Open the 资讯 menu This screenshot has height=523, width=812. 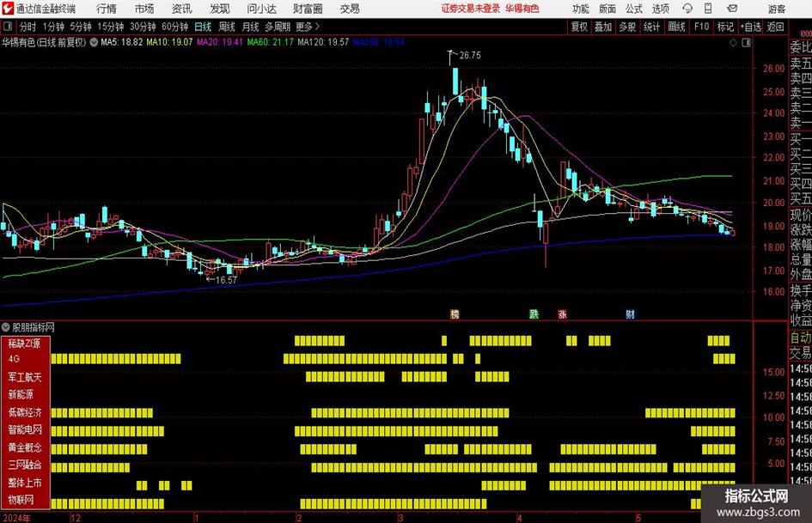[x=182, y=9]
